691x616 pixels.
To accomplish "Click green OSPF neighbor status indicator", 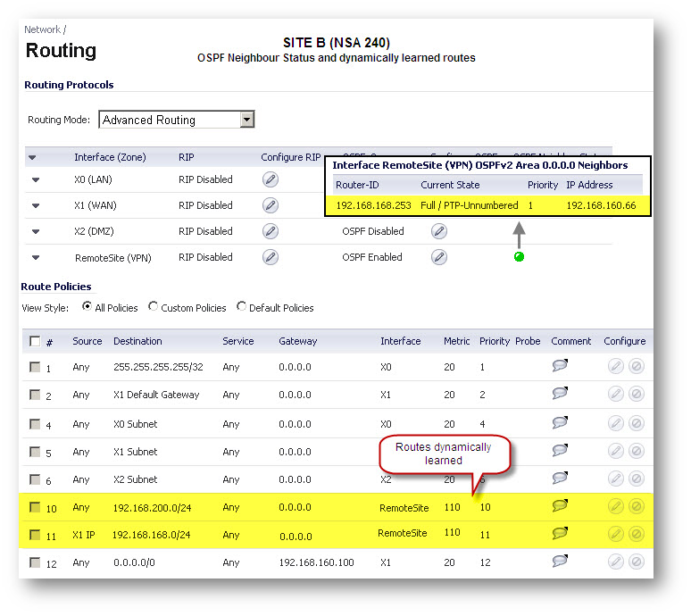I will click(519, 257).
